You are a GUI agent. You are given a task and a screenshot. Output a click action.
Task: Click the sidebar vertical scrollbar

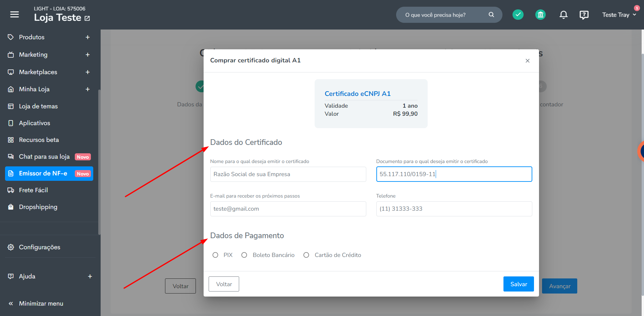(x=99, y=162)
